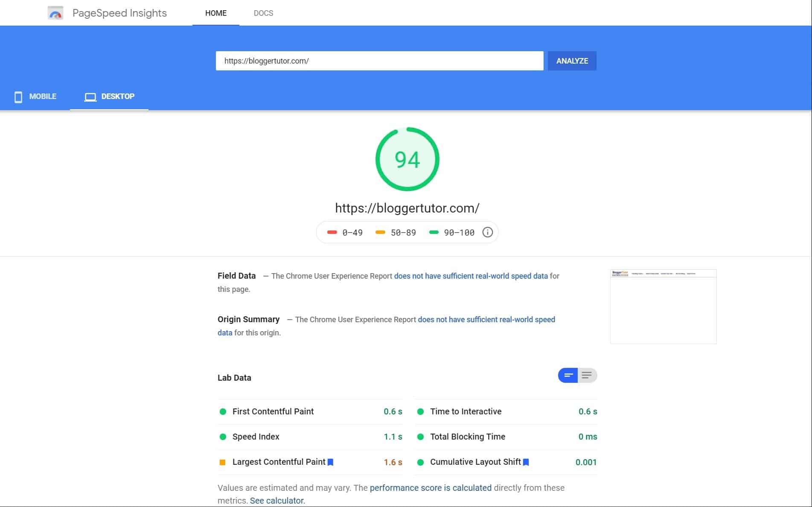Click the orange 50–89 legend swatch
812x507 pixels.
[x=380, y=232]
